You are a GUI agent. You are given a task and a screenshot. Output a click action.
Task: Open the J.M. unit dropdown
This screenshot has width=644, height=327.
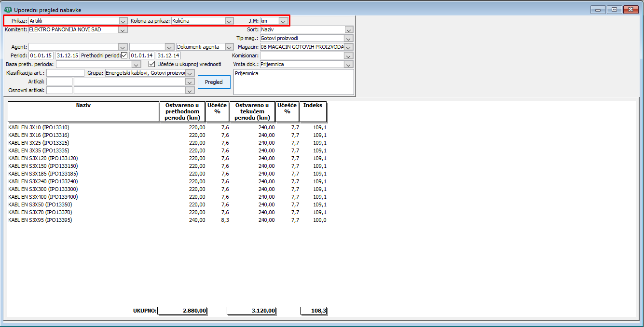coord(283,21)
